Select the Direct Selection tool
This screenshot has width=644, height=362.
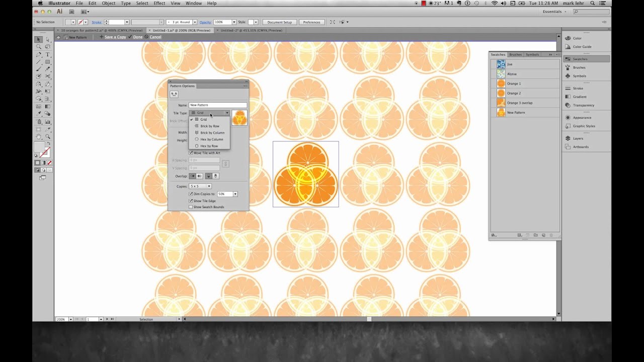click(48, 39)
